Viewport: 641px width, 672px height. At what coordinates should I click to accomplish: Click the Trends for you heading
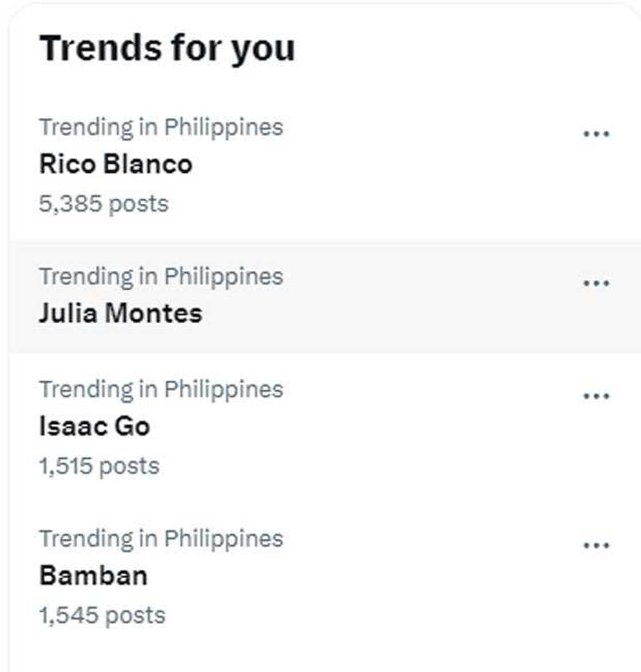(x=167, y=48)
